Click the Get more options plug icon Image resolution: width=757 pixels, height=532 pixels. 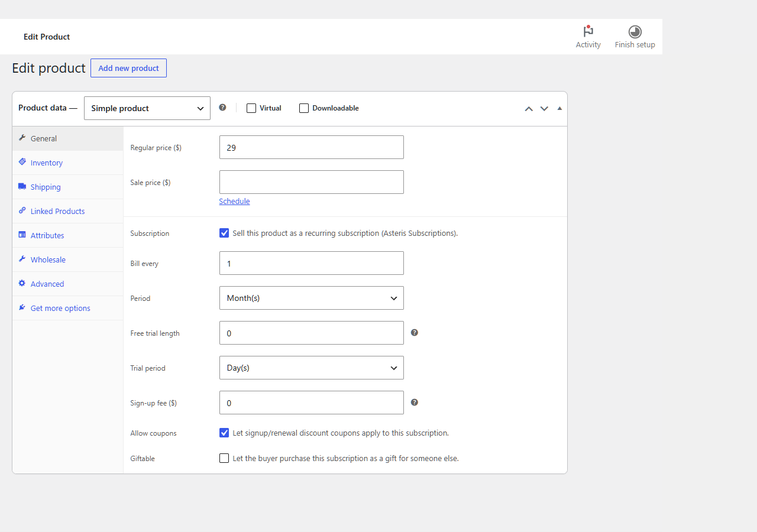point(22,307)
